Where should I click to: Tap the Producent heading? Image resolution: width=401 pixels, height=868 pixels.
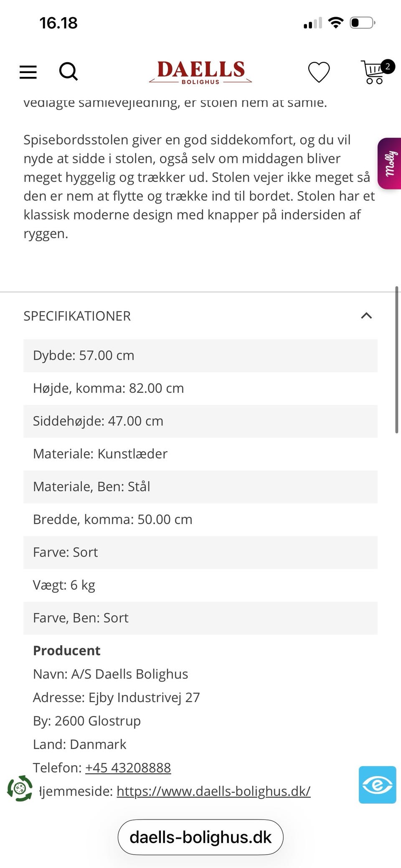(67, 651)
